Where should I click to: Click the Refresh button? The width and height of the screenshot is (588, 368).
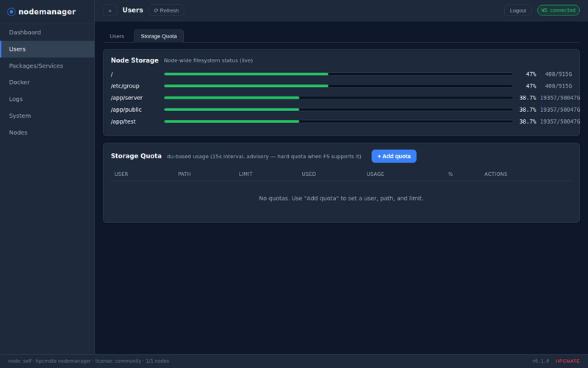coord(166,10)
